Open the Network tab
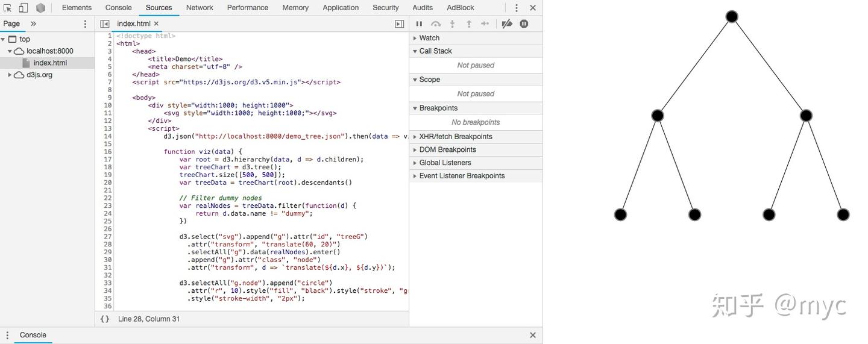 click(200, 8)
